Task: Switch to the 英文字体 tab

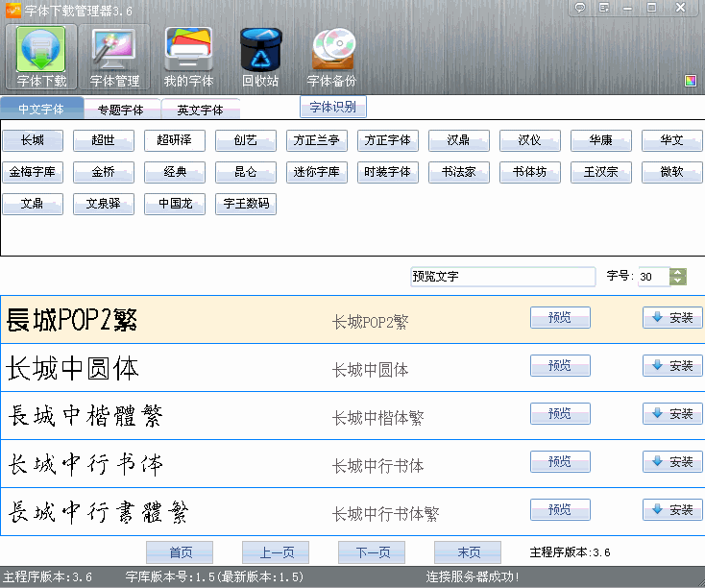Action: pos(200,110)
